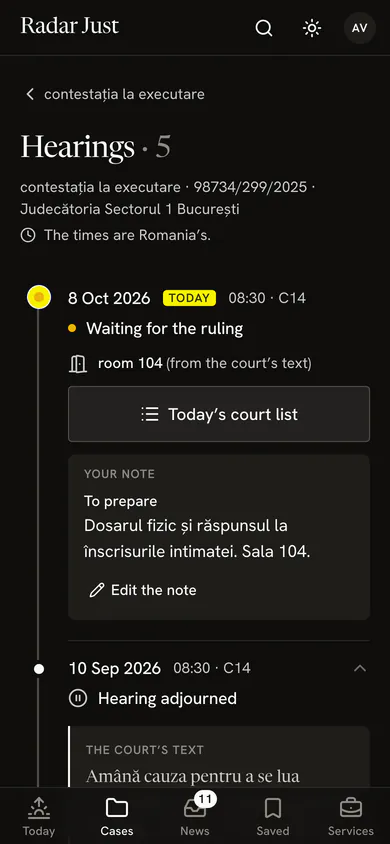Toggle light mode with sun icon
Viewport: 390px width, 844px height.
[312, 27]
